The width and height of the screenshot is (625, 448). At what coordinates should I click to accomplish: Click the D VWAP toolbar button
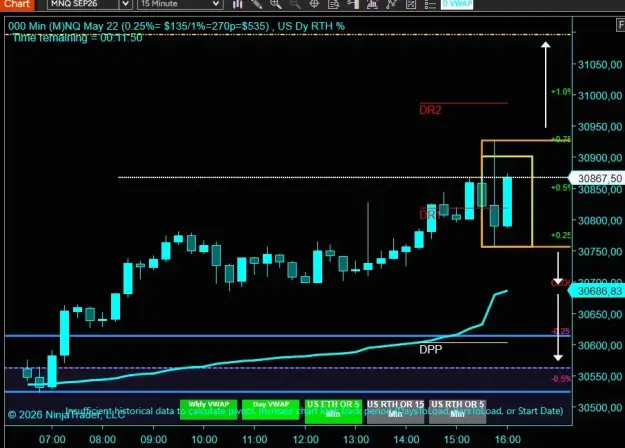(457, 4)
